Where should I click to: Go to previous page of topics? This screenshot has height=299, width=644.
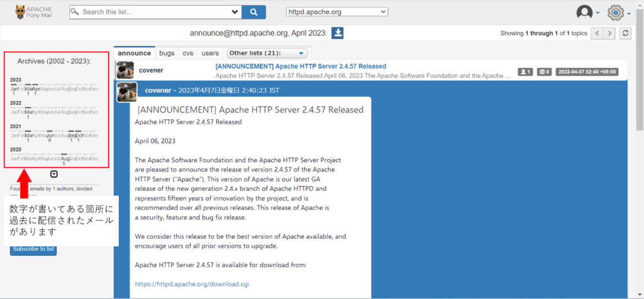(x=597, y=33)
